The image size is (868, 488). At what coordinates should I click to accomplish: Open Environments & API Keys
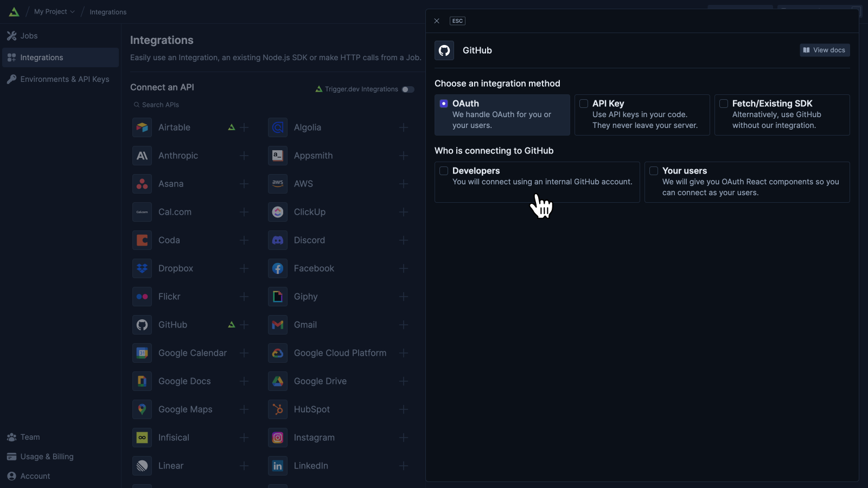(x=60, y=79)
